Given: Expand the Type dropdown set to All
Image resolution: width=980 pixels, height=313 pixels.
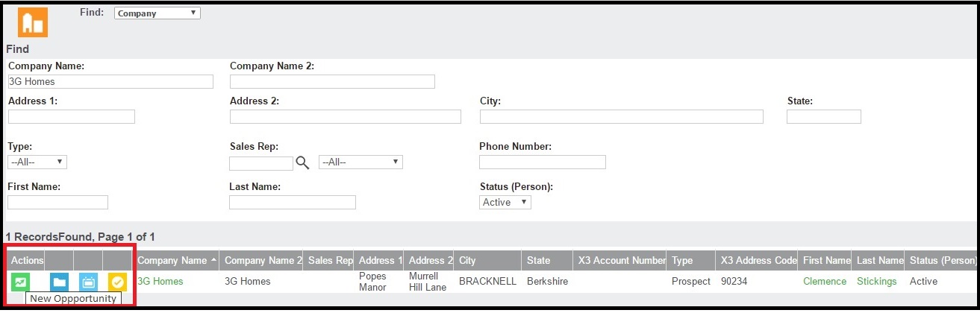Looking at the screenshot, I should (x=37, y=162).
